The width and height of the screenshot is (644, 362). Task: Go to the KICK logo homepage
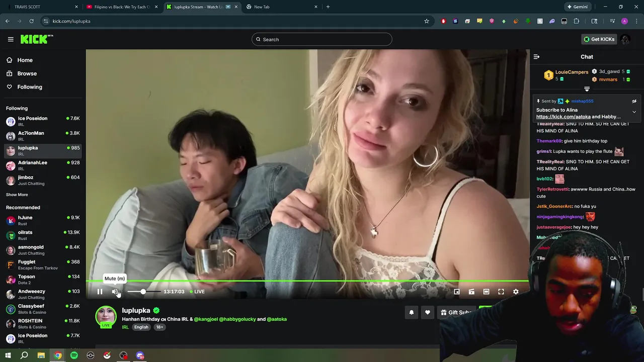click(37, 39)
